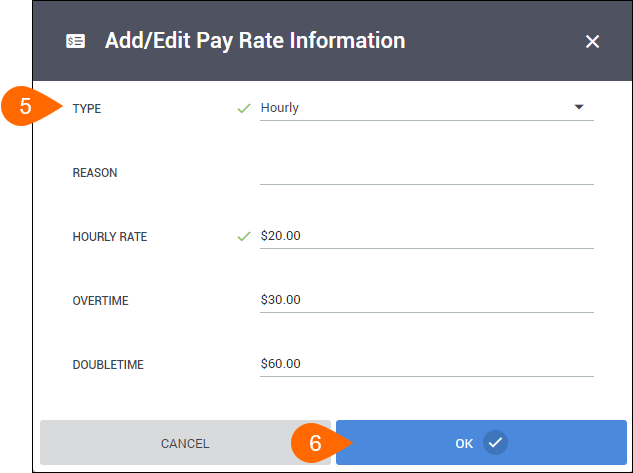Click the circled checkmark icon on OK

(495, 442)
